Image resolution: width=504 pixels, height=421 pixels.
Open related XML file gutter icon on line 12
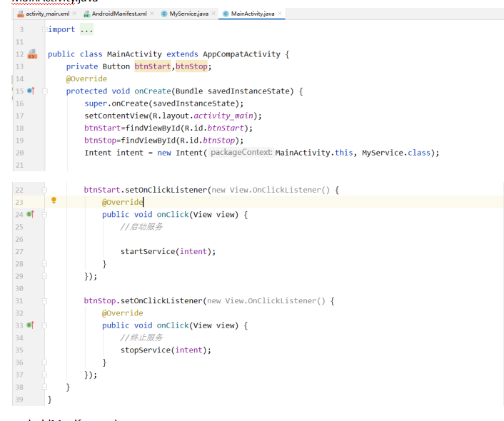click(32, 54)
